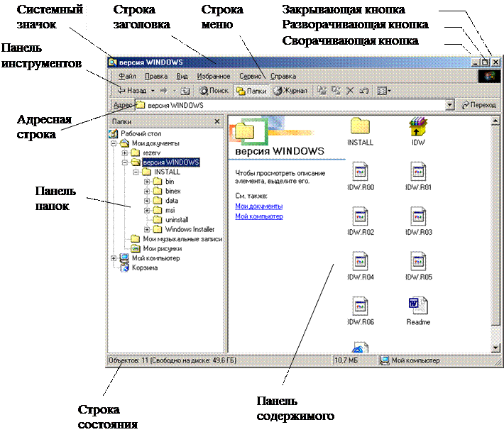Open the Back history dropdown arrow
The height and width of the screenshot is (437, 504).
point(153,91)
